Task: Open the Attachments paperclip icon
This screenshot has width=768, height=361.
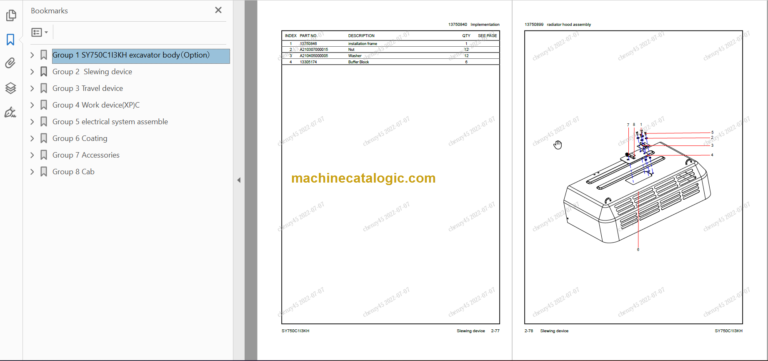Action: (10, 63)
